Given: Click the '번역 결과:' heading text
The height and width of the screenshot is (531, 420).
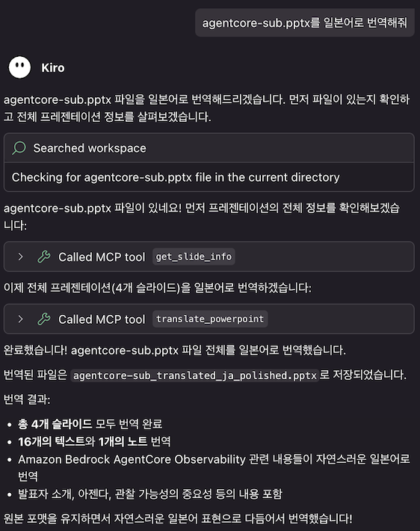Looking at the screenshot, I should 27,399.
